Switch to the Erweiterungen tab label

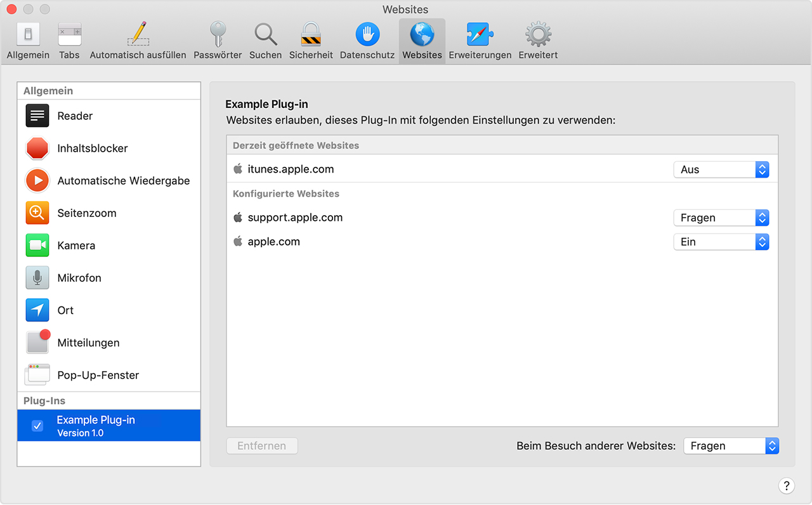click(480, 55)
